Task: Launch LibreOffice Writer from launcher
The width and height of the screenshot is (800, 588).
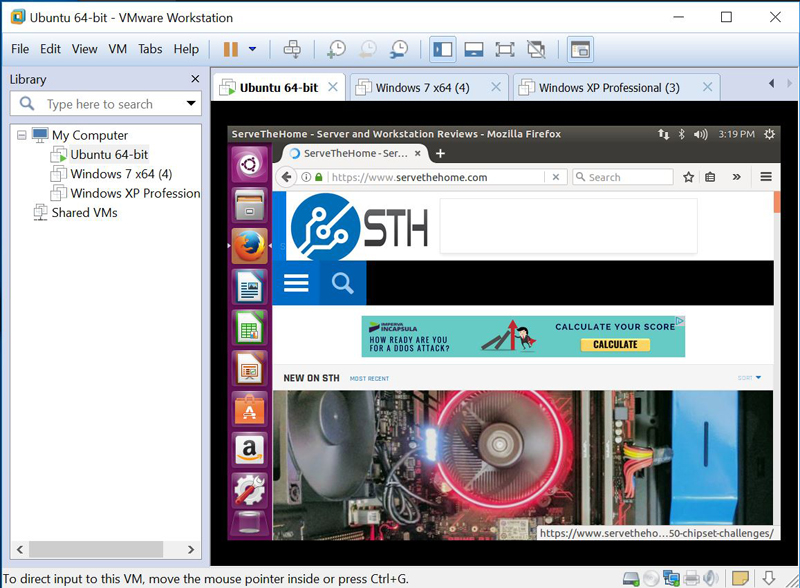Action: (249, 287)
